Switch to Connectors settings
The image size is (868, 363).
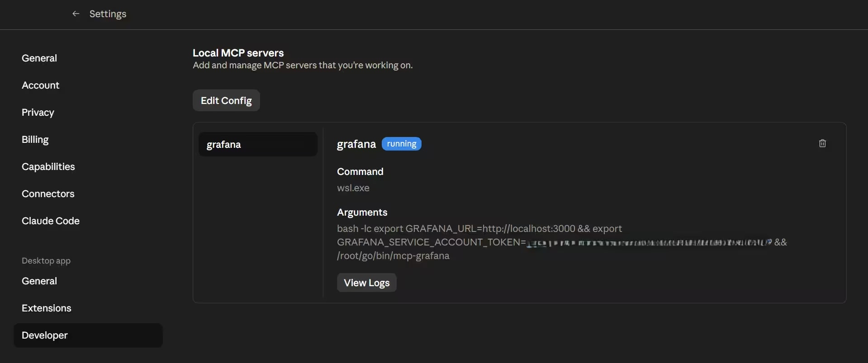click(48, 194)
